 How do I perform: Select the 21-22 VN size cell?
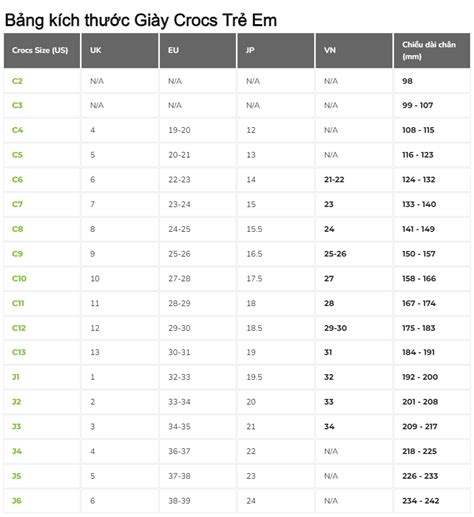coord(334,180)
